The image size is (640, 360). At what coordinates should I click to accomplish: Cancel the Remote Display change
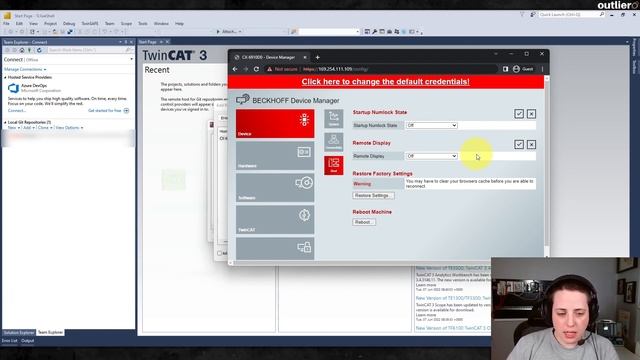[x=531, y=144]
